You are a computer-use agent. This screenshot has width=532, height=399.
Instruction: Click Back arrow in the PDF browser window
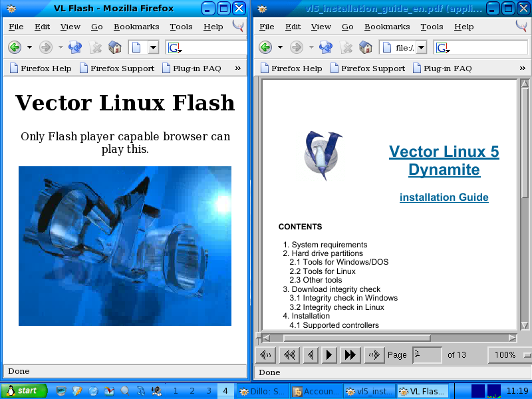(x=265, y=47)
